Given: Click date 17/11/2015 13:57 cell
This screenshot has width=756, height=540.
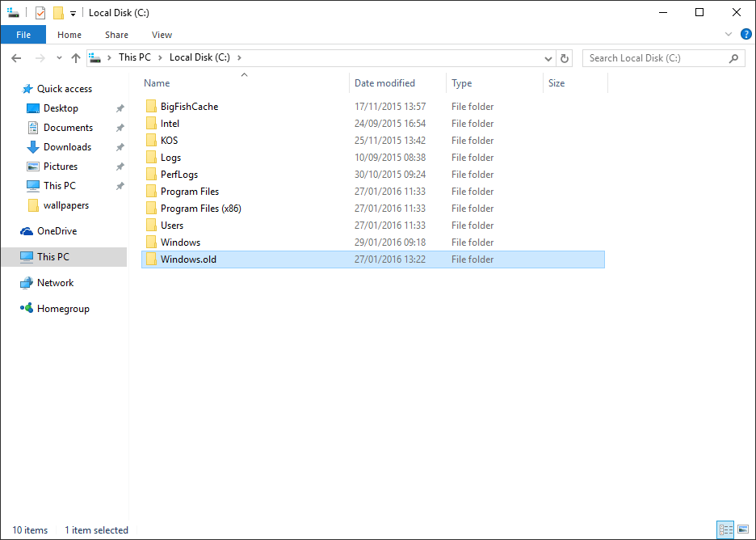Looking at the screenshot, I should point(389,106).
